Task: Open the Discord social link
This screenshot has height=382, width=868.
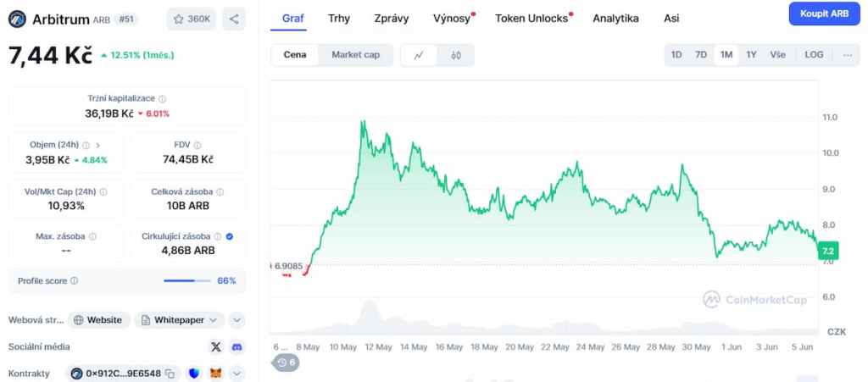Action: click(x=237, y=346)
